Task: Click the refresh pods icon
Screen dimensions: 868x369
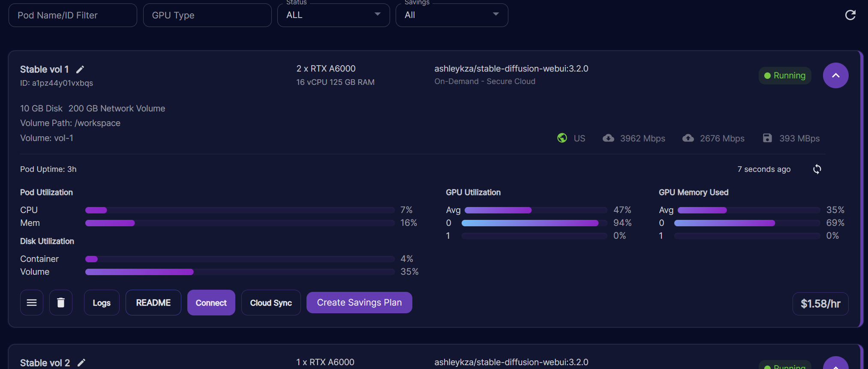Action: click(850, 15)
